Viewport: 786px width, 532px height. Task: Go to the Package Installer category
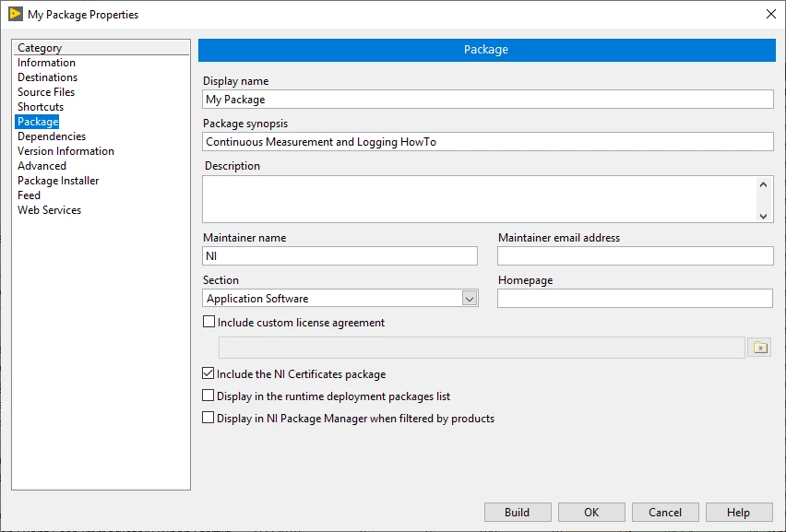[58, 181]
